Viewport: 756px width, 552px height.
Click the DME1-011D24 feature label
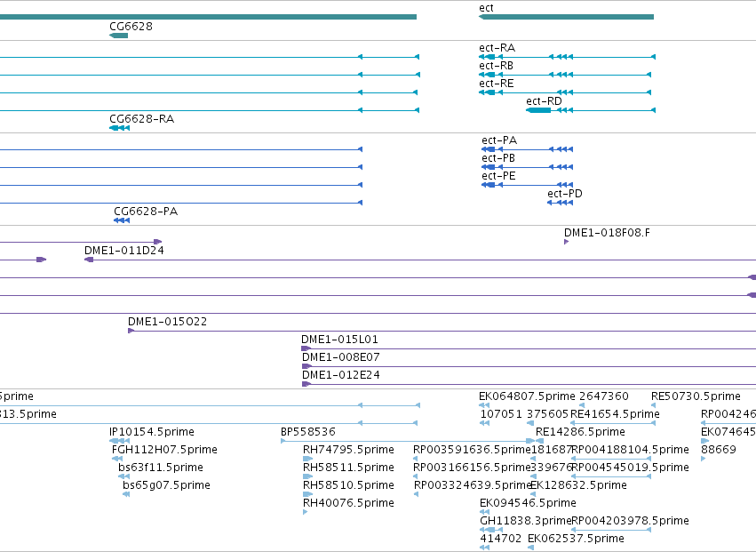coord(123,251)
